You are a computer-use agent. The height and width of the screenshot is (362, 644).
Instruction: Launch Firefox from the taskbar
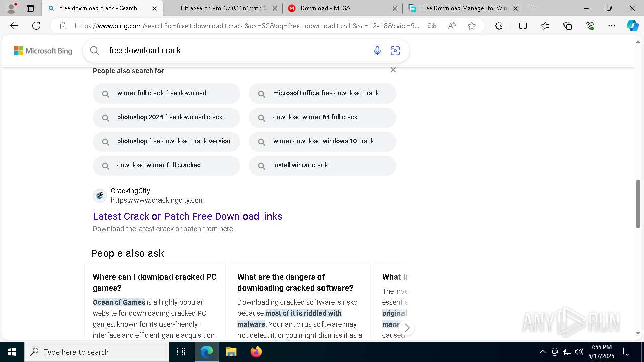click(256, 352)
